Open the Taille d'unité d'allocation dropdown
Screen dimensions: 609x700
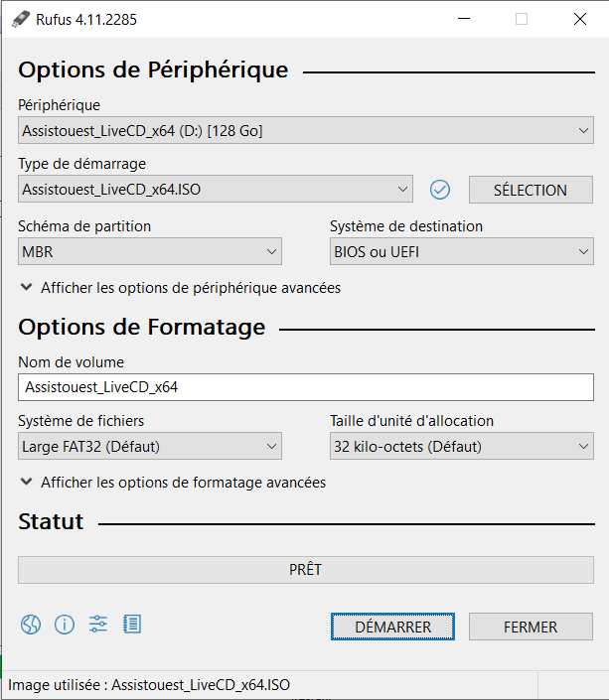coord(461,447)
